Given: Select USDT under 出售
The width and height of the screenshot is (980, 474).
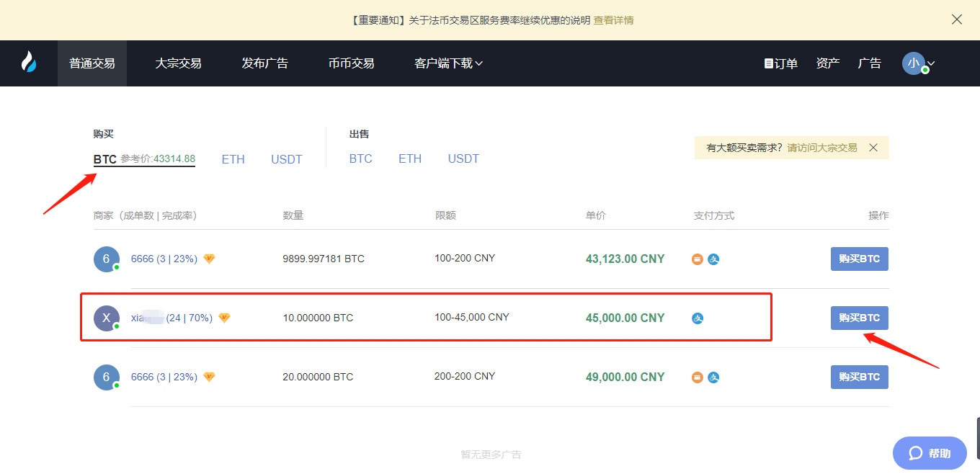Looking at the screenshot, I should pos(463,158).
